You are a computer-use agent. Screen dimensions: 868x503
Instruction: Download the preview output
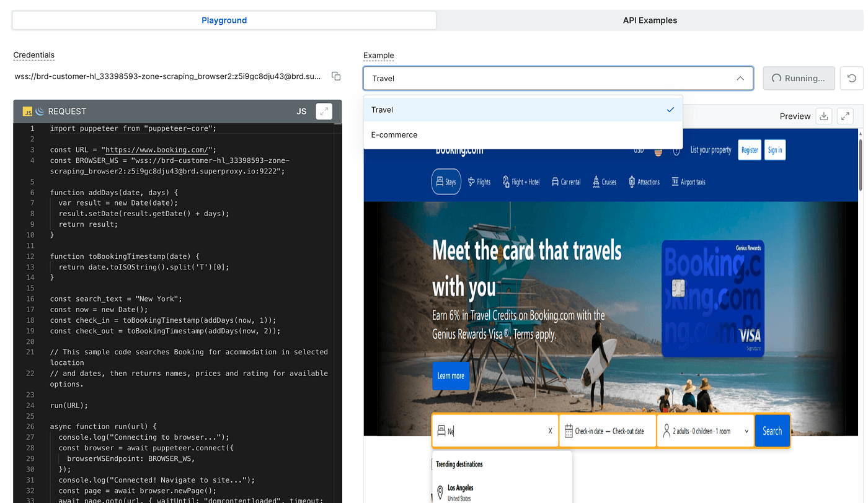pos(823,116)
